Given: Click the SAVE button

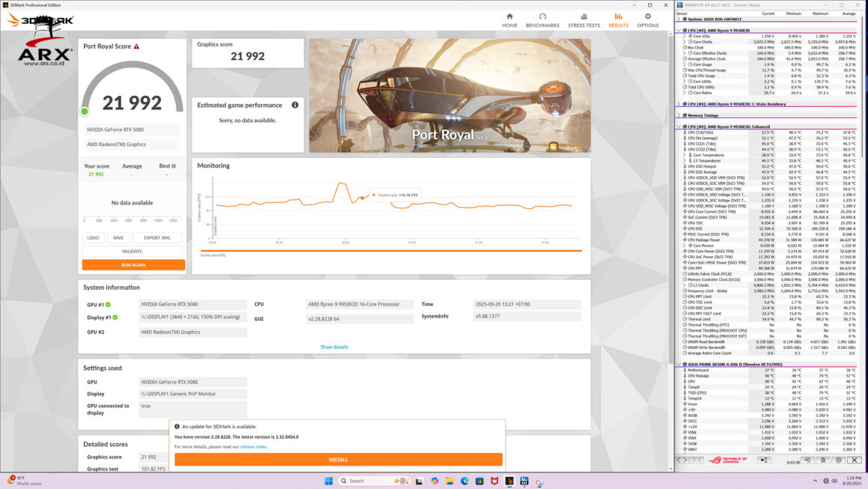Looking at the screenshot, I should tap(118, 237).
